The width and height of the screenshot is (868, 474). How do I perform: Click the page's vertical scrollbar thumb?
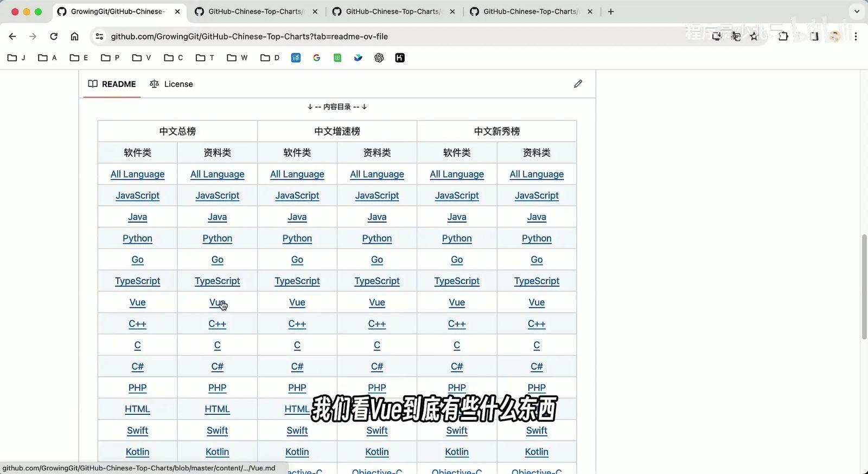click(865, 287)
